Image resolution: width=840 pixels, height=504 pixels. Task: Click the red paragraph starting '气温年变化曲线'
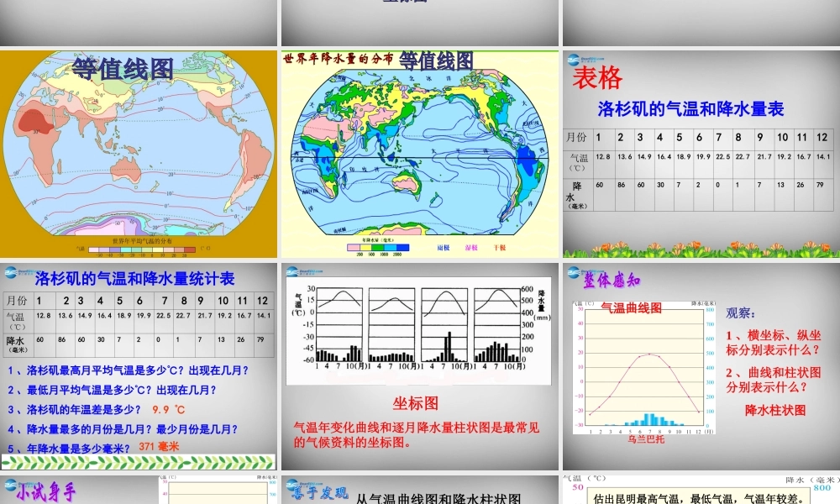pyautogui.click(x=417, y=435)
